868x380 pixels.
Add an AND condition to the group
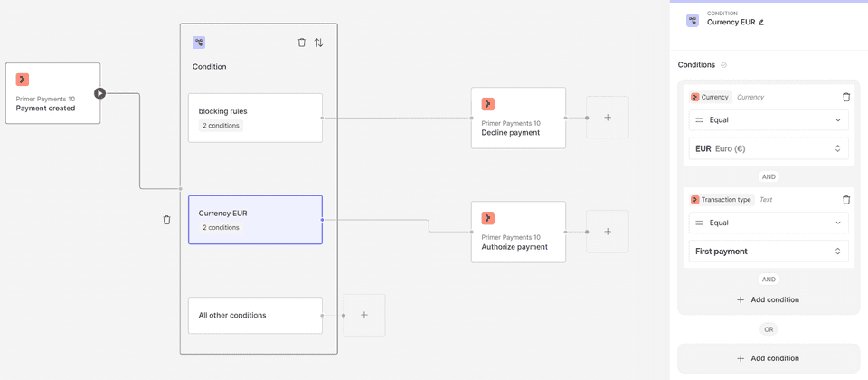tap(769, 299)
